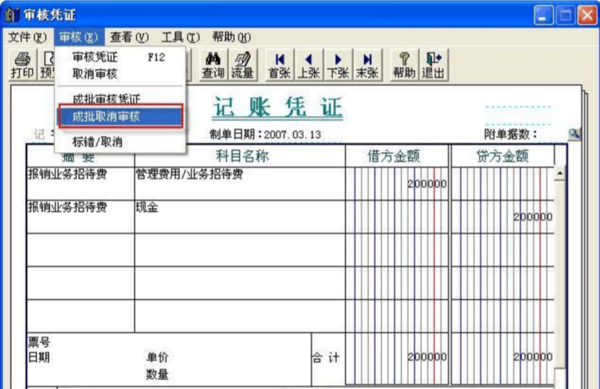Select 成批取消审核 menu entry

point(120,116)
